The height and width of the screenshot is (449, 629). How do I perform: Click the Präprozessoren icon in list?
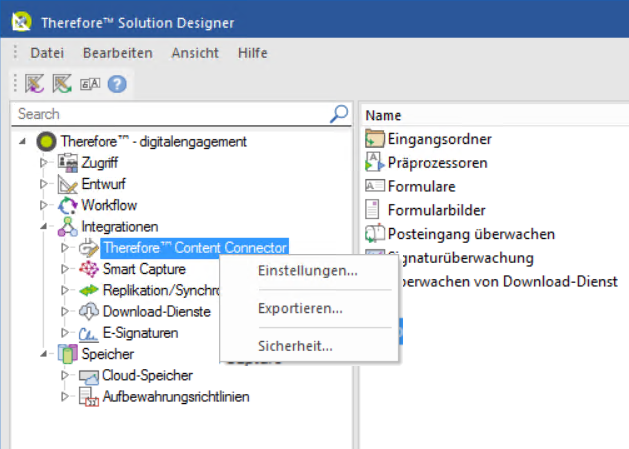tap(375, 162)
